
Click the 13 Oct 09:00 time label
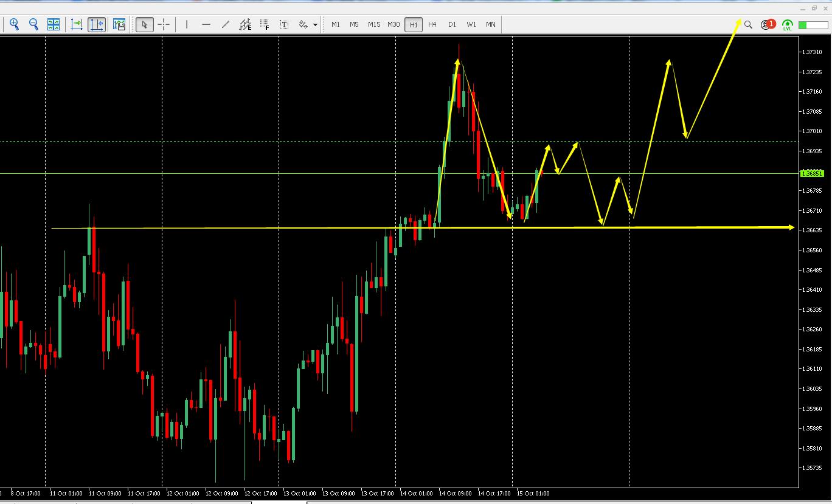pyautogui.click(x=338, y=494)
